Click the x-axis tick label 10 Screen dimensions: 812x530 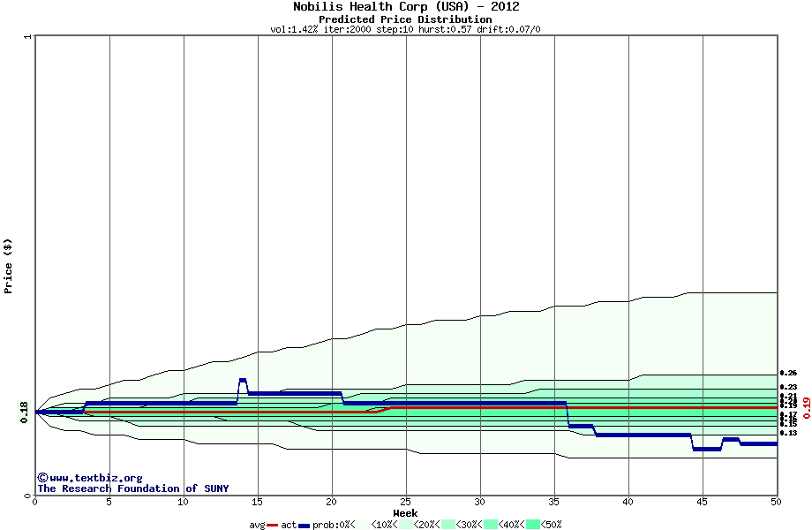pos(183,502)
